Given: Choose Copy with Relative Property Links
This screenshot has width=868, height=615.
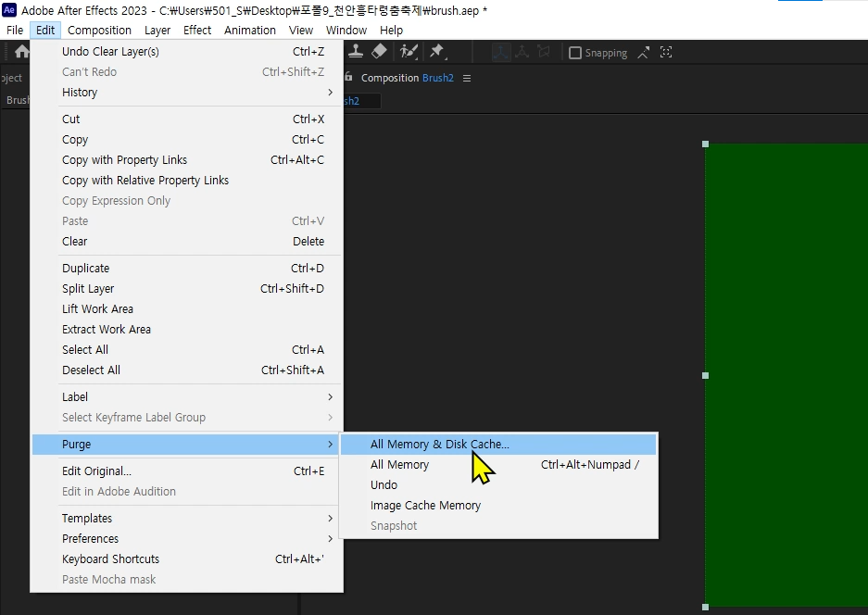Looking at the screenshot, I should tap(187, 181).
